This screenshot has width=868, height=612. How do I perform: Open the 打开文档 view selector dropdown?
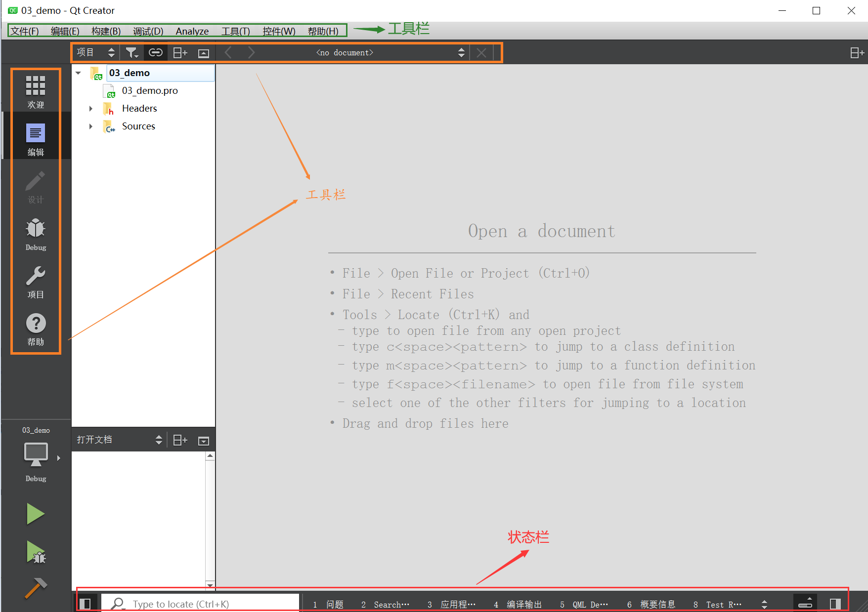(x=119, y=440)
